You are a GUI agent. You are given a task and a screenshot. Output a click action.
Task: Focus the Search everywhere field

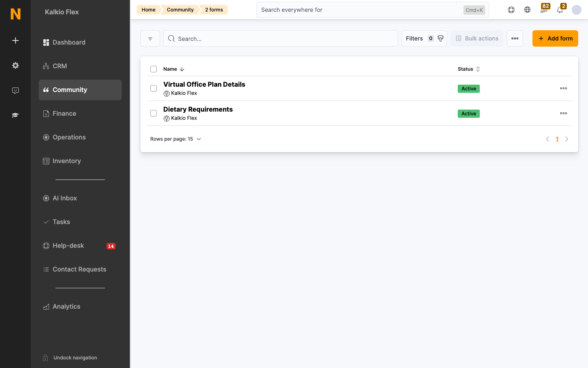[x=372, y=10]
